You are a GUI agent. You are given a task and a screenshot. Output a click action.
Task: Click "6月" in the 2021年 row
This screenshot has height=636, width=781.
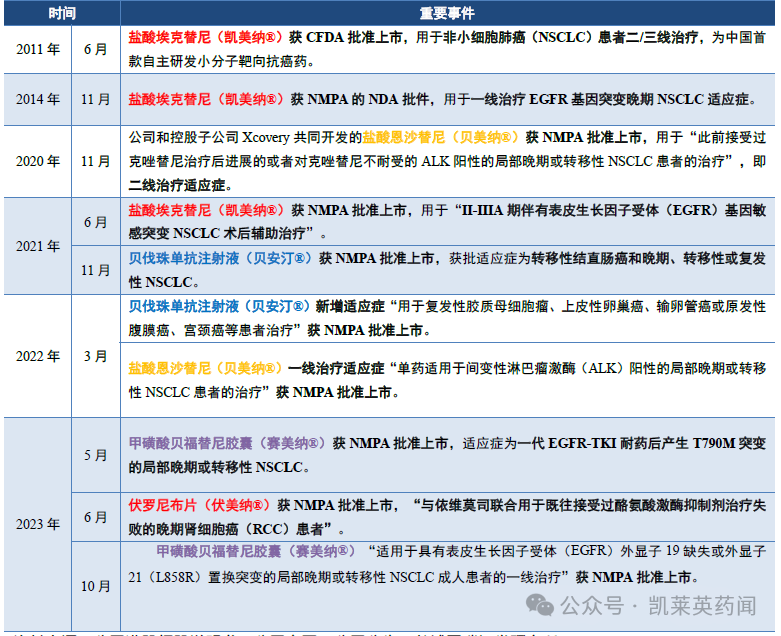click(96, 222)
